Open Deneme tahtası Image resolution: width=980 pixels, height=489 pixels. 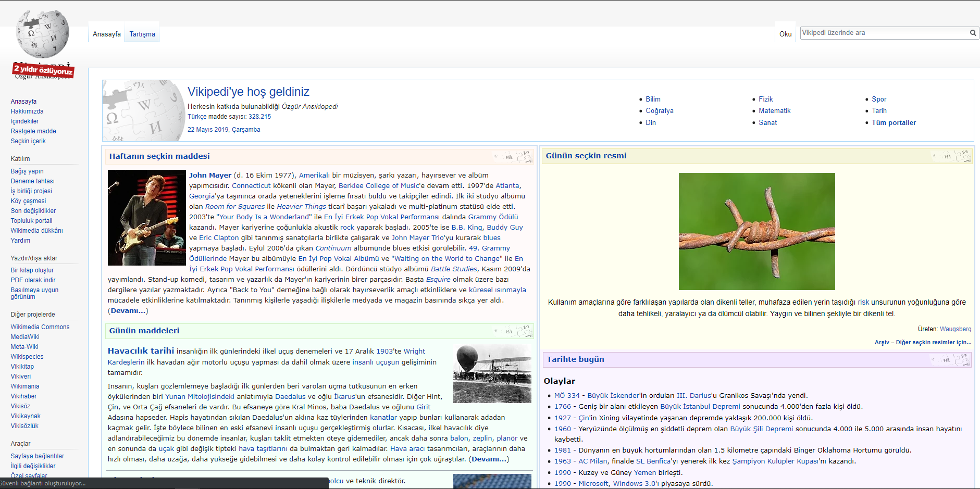point(32,181)
